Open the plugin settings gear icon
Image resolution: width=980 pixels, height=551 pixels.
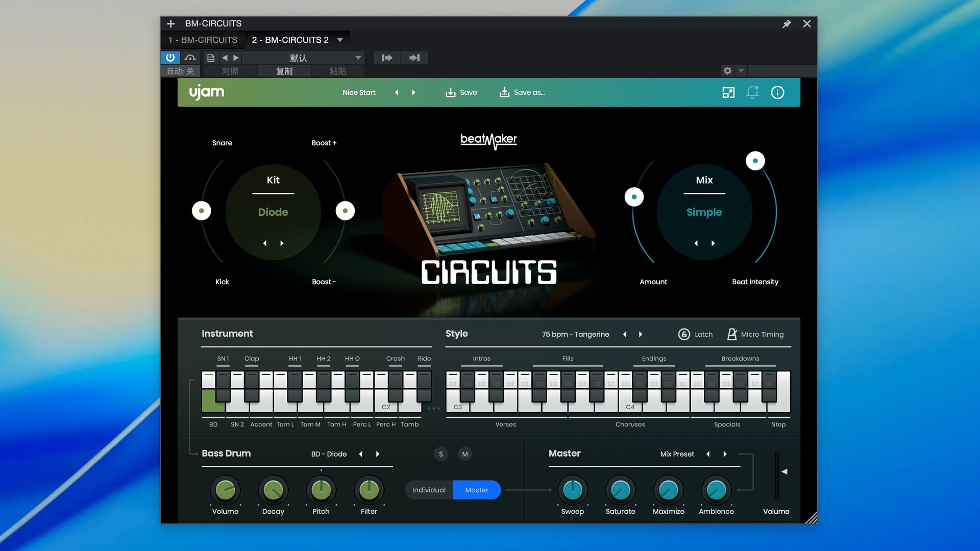(x=727, y=71)
